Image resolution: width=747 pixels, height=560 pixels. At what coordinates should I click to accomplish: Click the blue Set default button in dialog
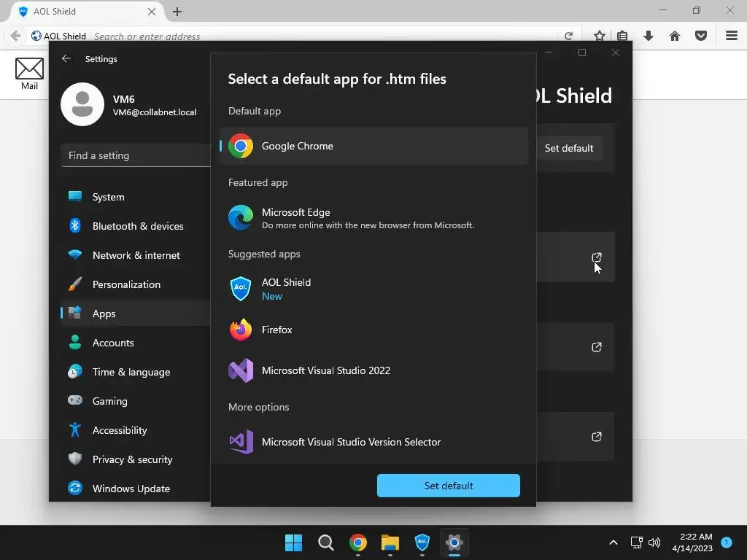(x=449, y=486)
